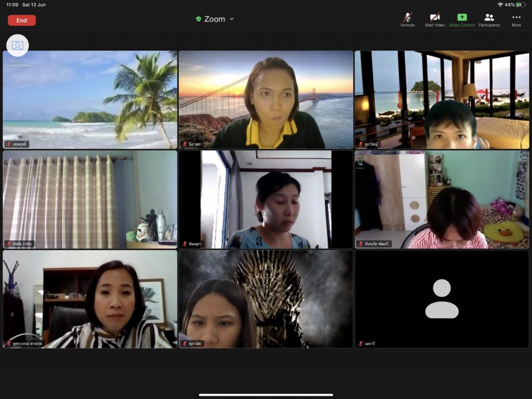The image size is (532, 399).
Task: Select the Golden Gate bridge background tile
Action: coord(266,100)
